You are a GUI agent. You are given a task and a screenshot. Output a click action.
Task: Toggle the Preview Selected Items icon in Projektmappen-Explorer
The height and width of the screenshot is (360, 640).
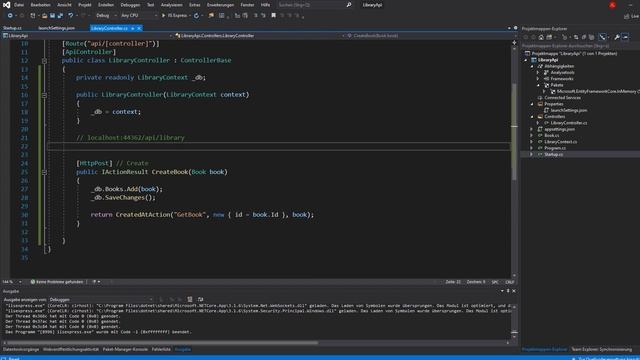pyautogui.click(x=625, y=37)
